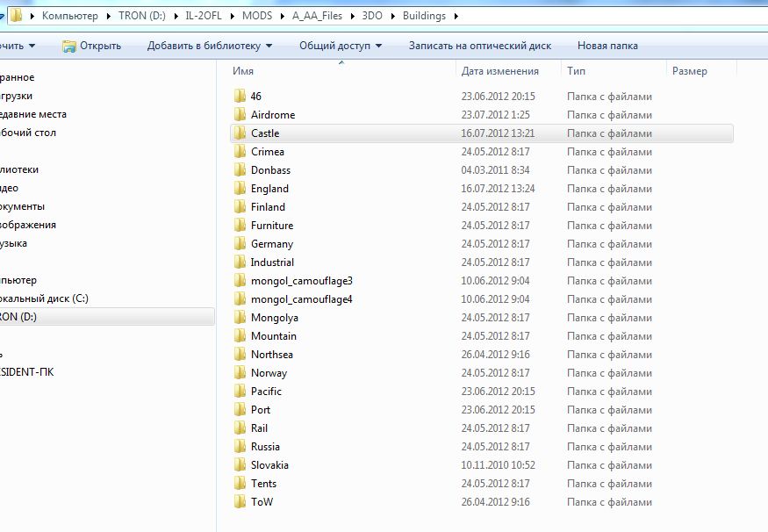Image resolution: width=768 pixels, height=532 pixels.
Task: Select local disk (C:) in navigation pane
Action: point(44,298)
